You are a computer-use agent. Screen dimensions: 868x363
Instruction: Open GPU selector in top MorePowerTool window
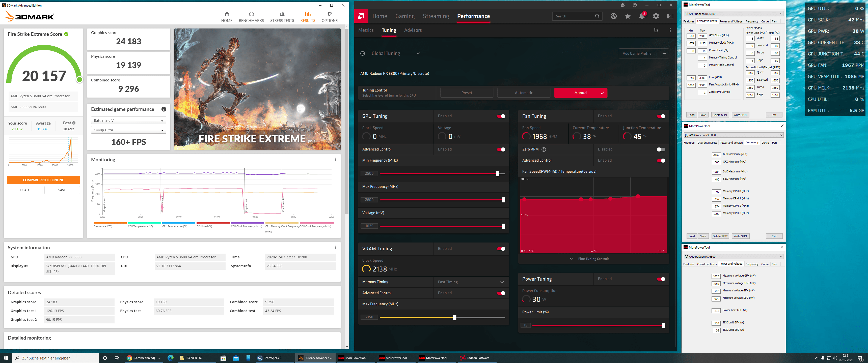[x=733, y=14]
